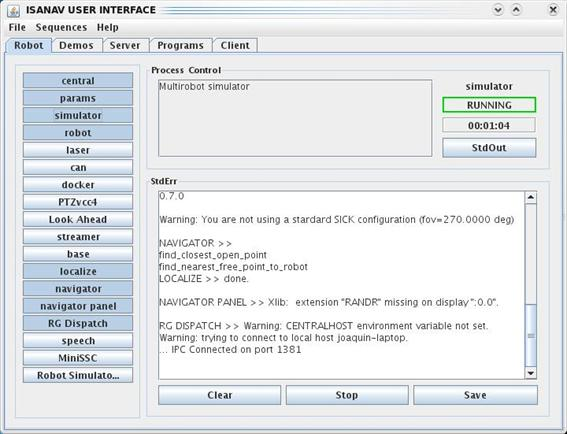
Task: Toggle the docker process button
Action: point(78,185)
